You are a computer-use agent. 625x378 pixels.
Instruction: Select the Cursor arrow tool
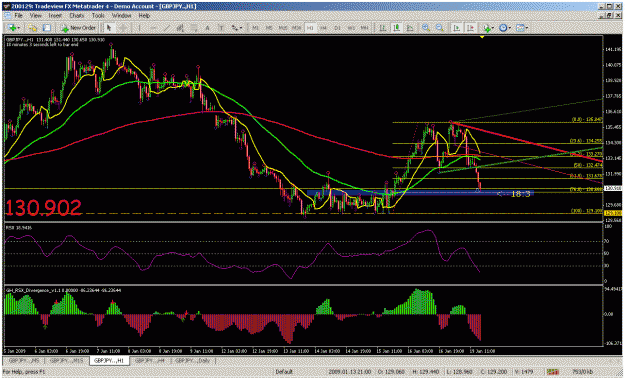tap(109, 28)
